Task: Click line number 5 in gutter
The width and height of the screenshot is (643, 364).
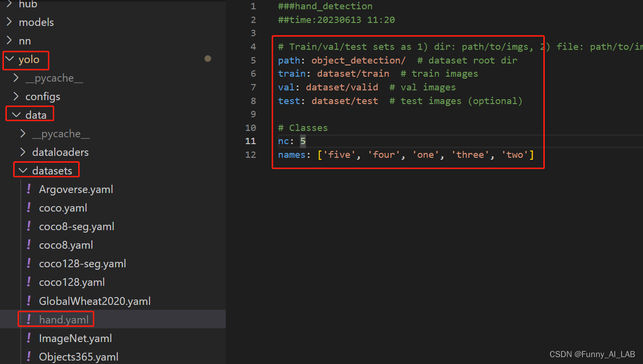Action: [253, 61]
